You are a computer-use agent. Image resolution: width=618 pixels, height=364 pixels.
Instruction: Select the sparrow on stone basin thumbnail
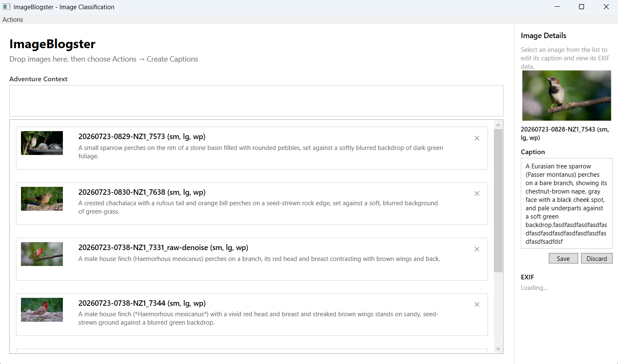tap(42, 143)
